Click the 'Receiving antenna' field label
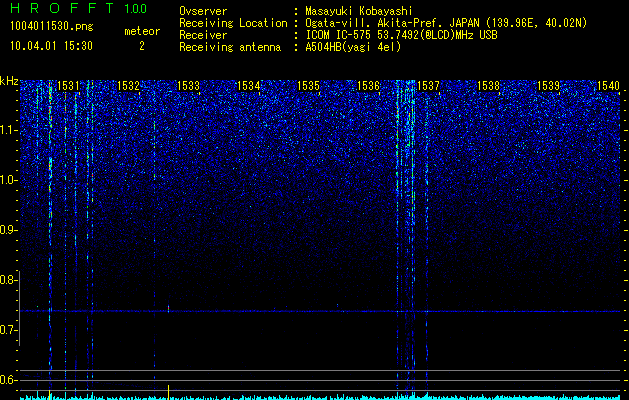 [230, 47]
